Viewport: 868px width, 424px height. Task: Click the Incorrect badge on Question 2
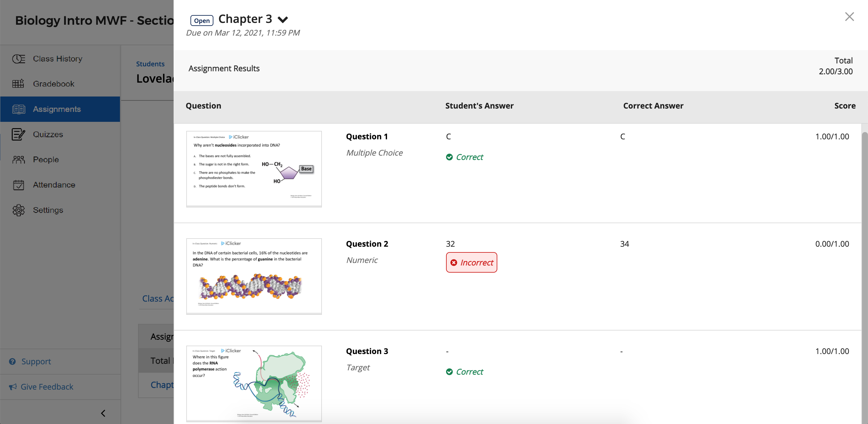[x=471, y=262]
